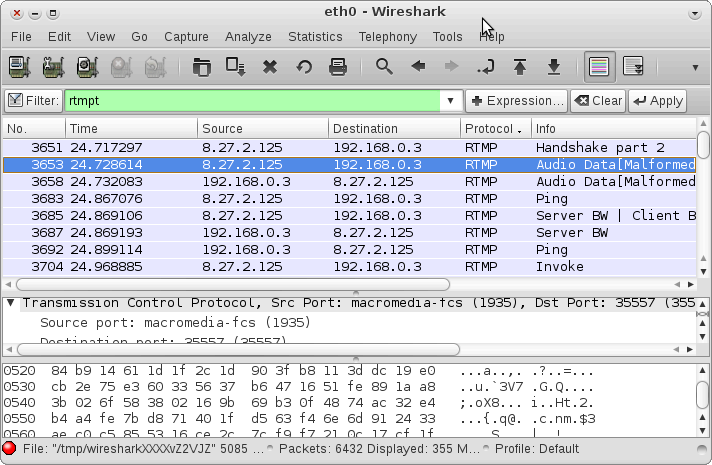Screen dimensions: 712x465
Task: Open the Tools menu
Action: tap(447, 36)
